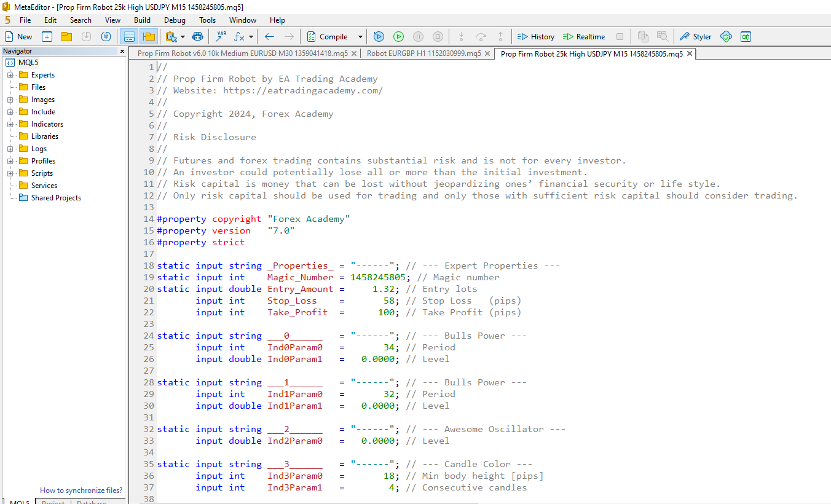Image resolution: width=831 pixels, height=504 pixels.
Task: Click the candlestick terminal icon in toolbar
Action: point(746,37)
